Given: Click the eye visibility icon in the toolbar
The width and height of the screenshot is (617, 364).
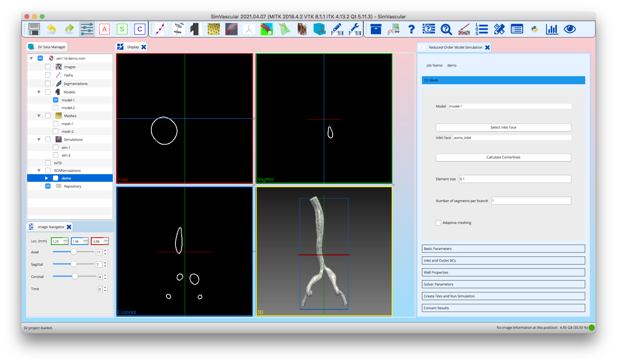Looking at the screenshot, I should 570,29.
